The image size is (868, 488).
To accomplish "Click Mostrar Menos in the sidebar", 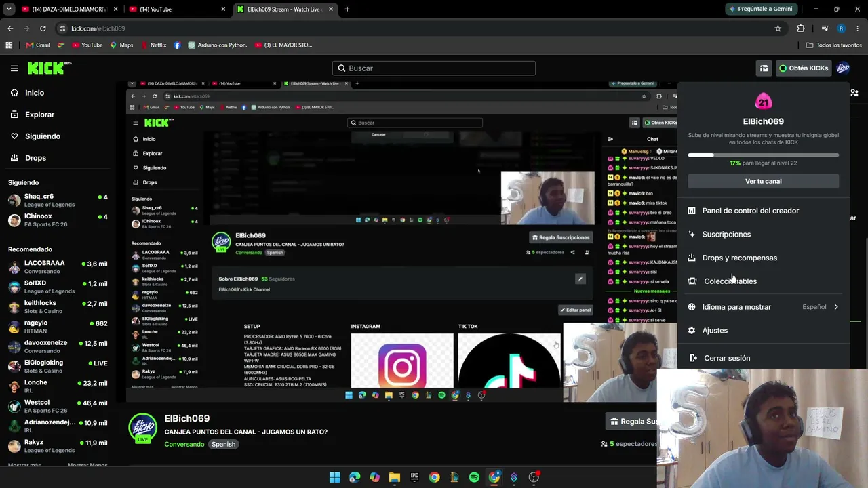I will point(87,466).
